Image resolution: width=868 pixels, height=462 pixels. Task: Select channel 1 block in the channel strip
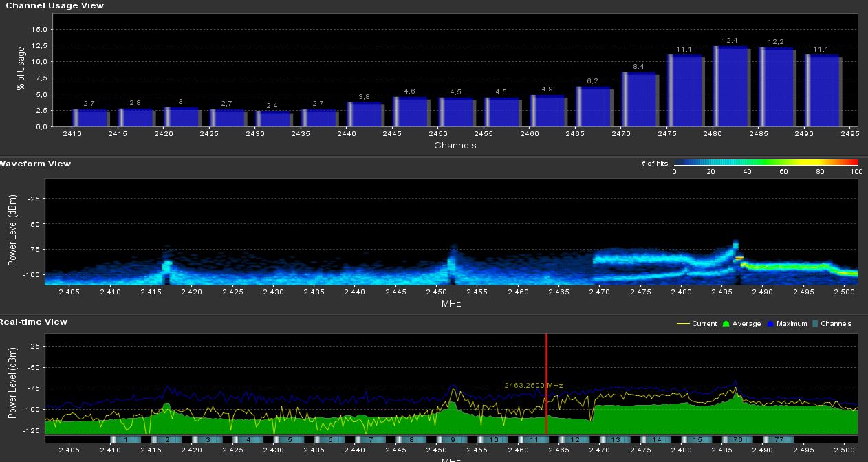pyautogui.click(x=125, y=439)
